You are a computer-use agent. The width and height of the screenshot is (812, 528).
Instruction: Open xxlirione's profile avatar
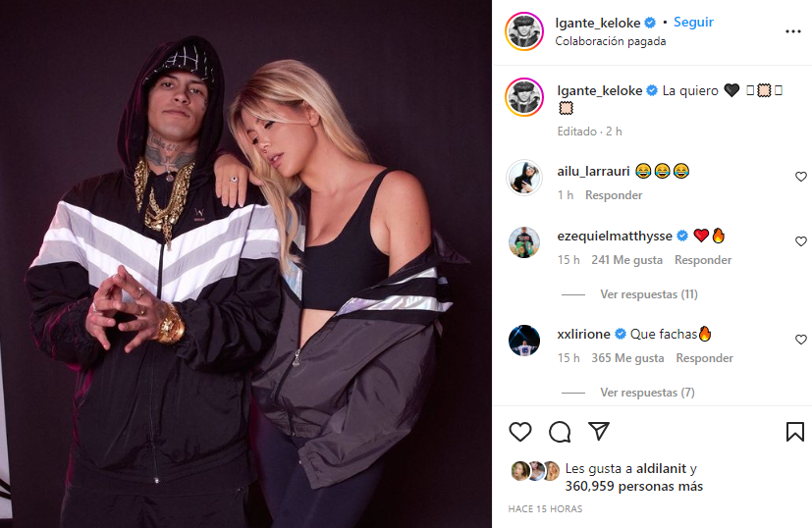tap(524, 341)
